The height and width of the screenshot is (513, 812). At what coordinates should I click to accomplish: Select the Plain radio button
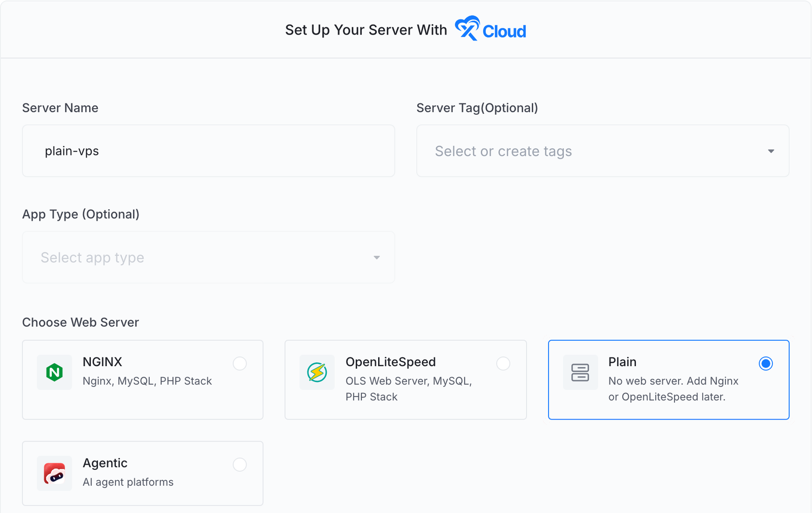click(766, 364)
